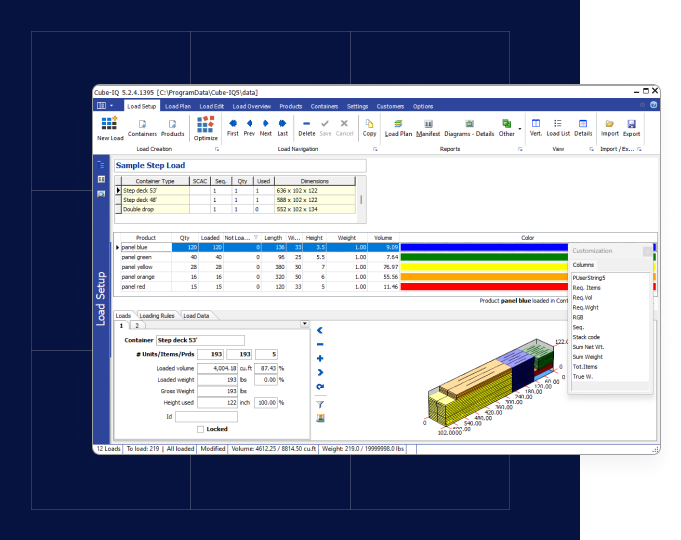Open the loads tab list dropdown arrow
The height and width of the screenshot is (540, 681).
pyautogui.click(x=304, y=324)
